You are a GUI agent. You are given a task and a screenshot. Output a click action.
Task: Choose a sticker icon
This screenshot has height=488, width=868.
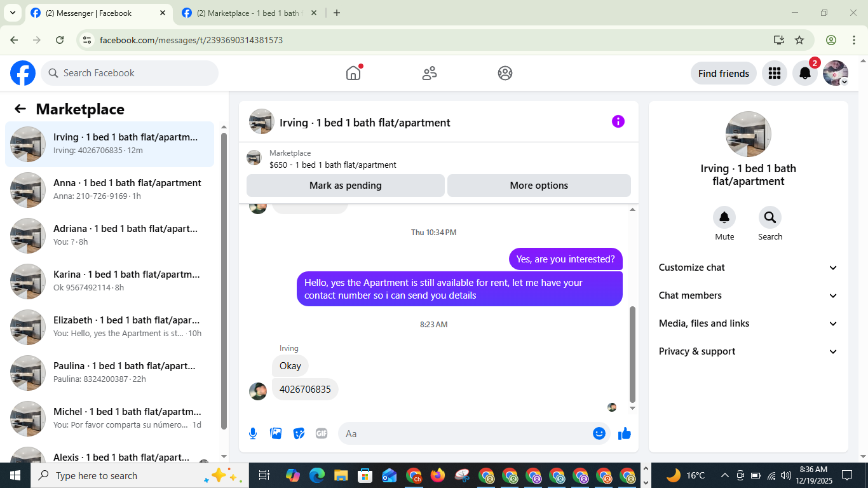point(299,433)
